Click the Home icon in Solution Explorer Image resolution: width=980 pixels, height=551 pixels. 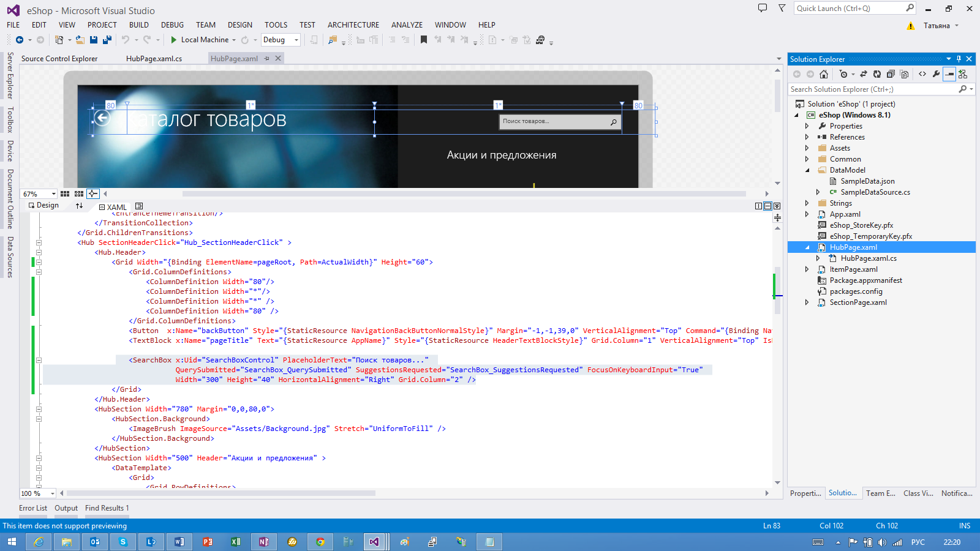coord(824,74)
